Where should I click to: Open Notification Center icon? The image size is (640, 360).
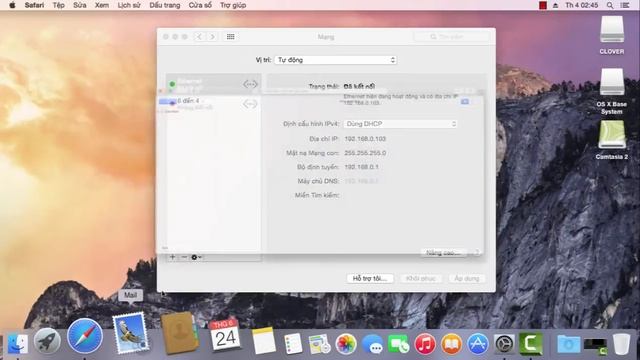(625, 5)
